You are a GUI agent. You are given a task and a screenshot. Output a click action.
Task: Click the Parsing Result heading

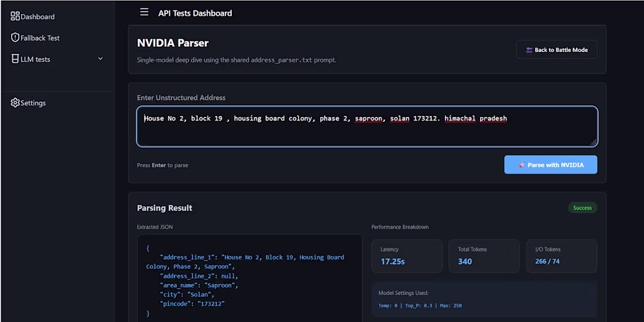coord(165,208)
